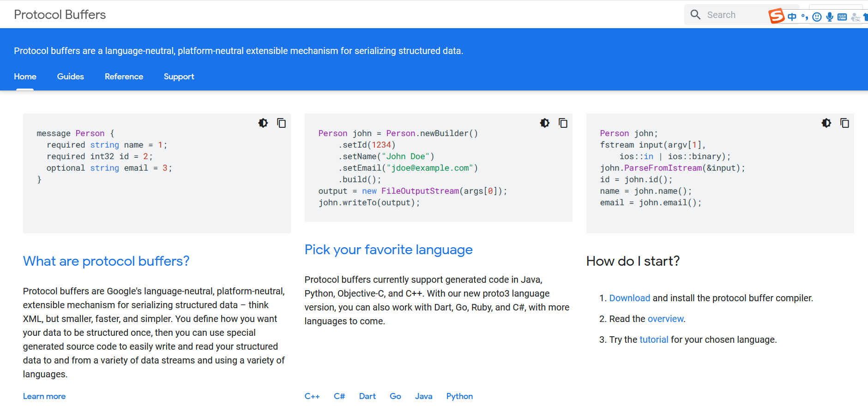Open the overview link
Viewport: 868px width, 411px height.
tap(666, 319)
